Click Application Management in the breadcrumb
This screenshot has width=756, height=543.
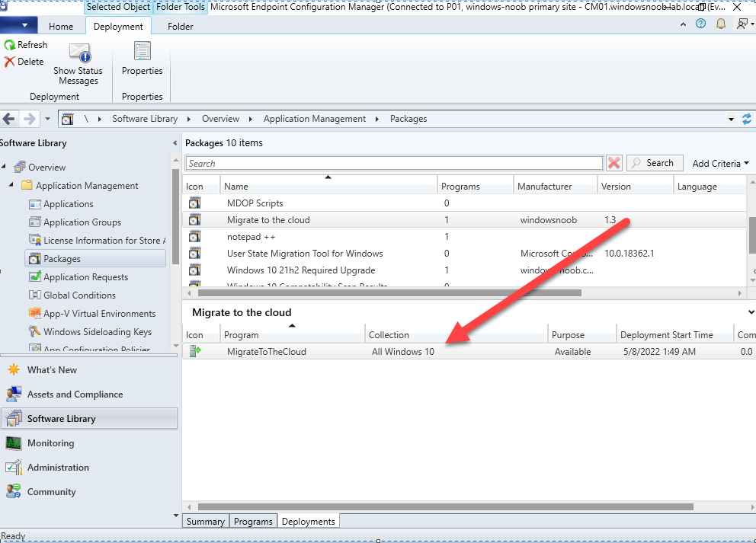click(315, 119)
